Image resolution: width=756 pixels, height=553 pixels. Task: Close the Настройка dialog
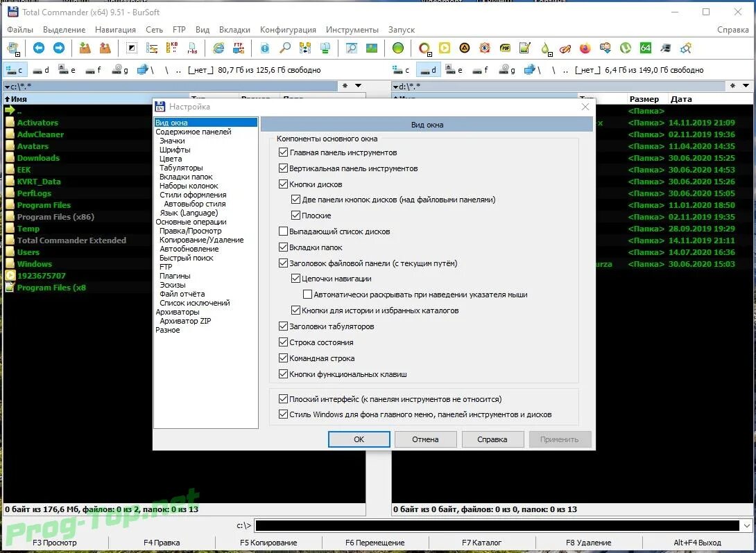click(585, 107)
